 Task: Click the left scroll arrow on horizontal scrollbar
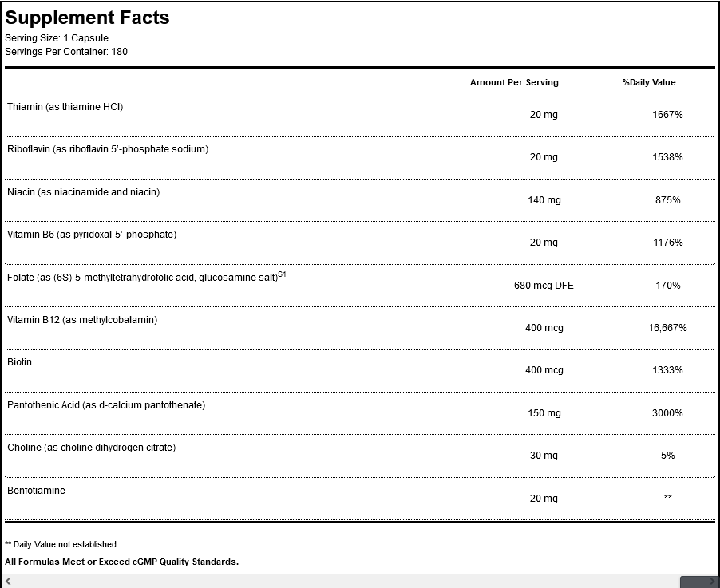8,582
